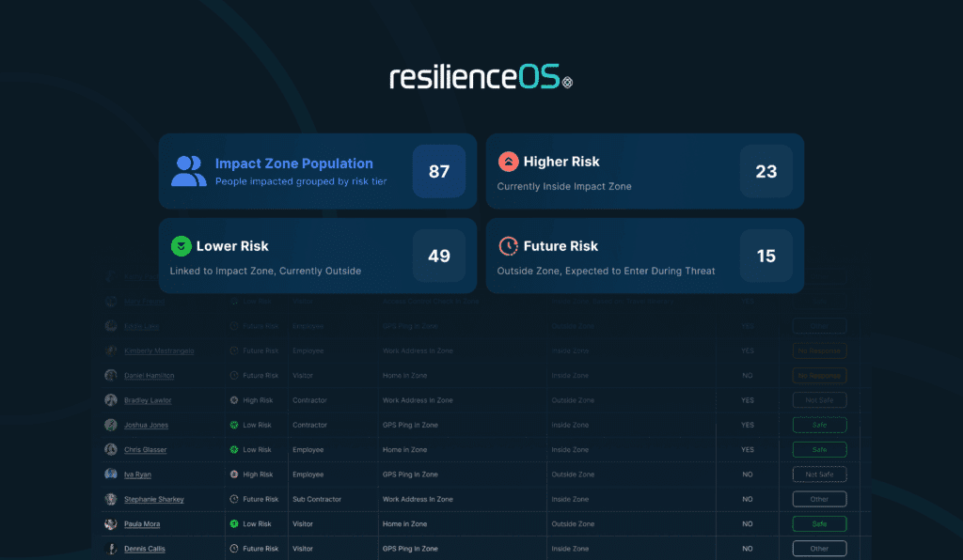Open the Kimberly Mastrangelo profile link

tap(159, 350)
